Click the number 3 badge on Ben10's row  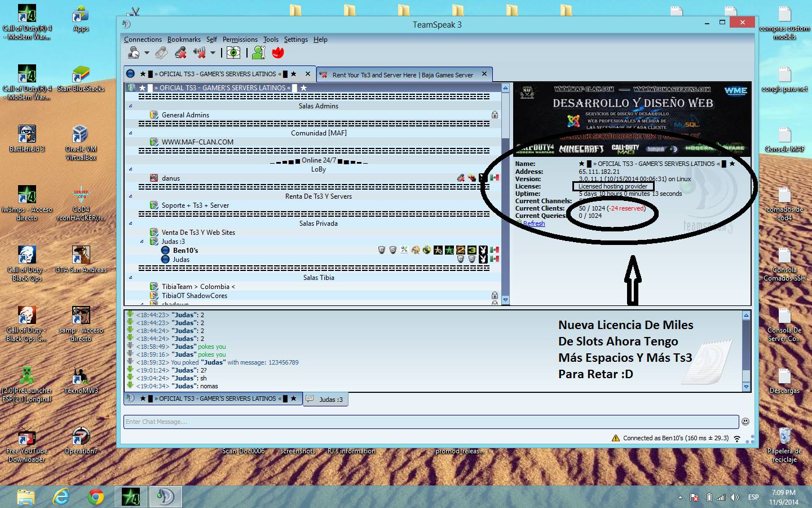click(x=472, y=250)
